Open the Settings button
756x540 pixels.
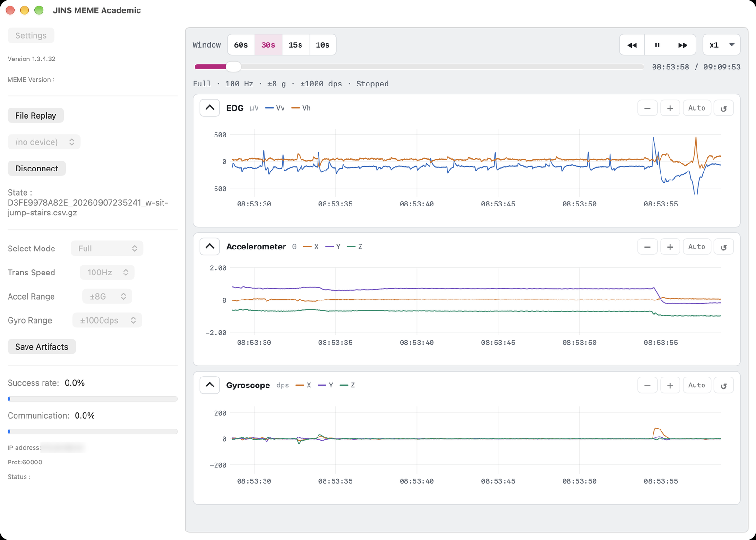pos(31,35)
